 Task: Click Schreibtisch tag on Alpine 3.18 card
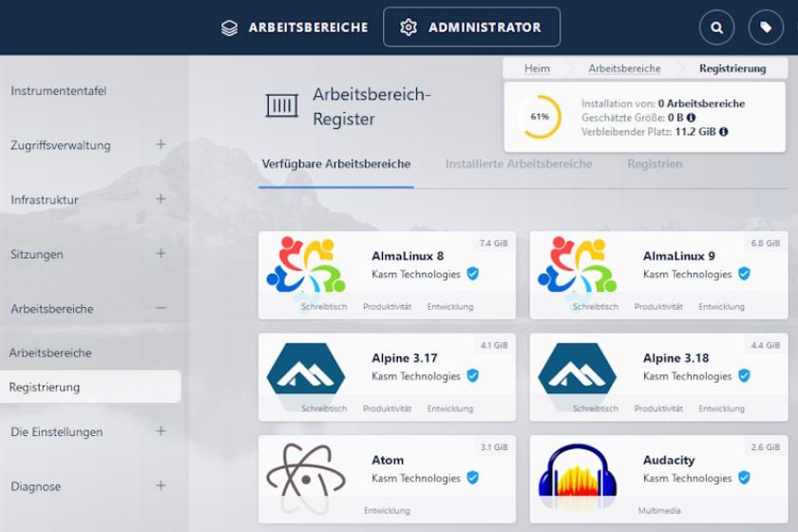pyautogui.click(x=595, y=408)
